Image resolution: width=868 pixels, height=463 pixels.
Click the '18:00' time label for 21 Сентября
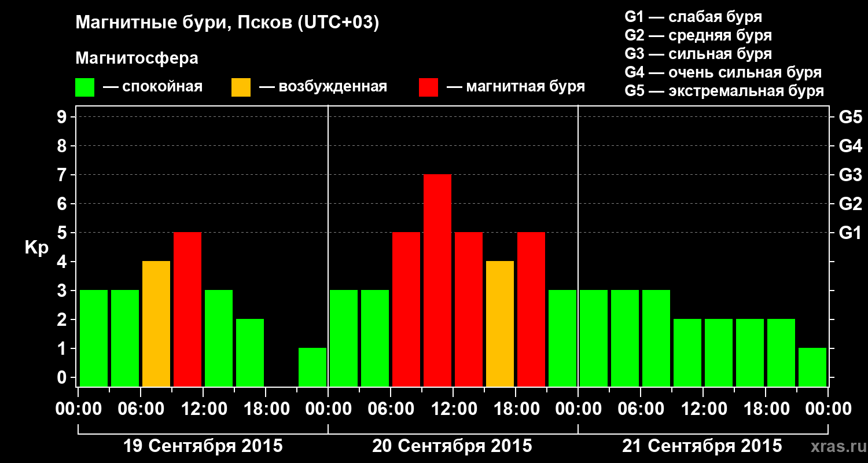pyautogui.click(x=766, y=409)
